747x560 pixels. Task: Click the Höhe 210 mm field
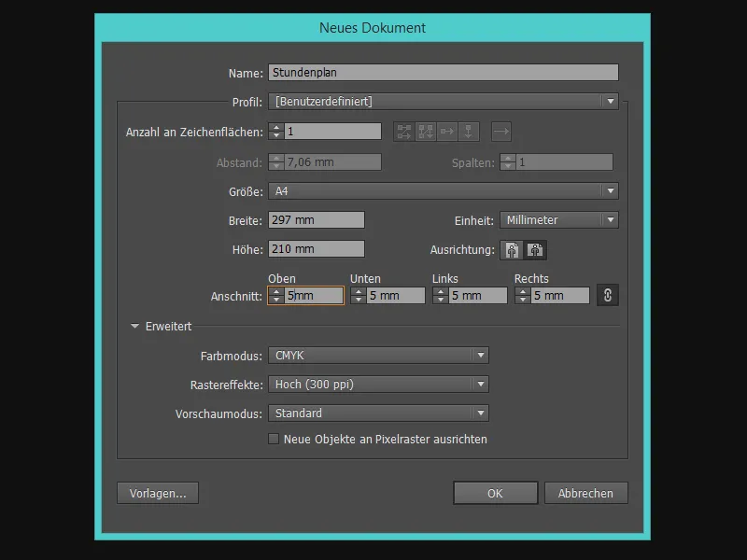pos(317,248)
